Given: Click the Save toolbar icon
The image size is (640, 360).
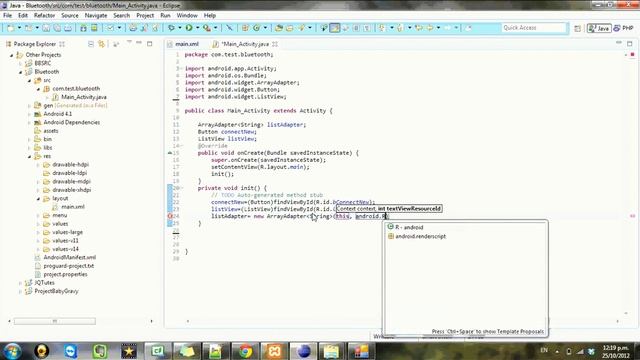Looking at the screenshot, I should tap(46, 28).
